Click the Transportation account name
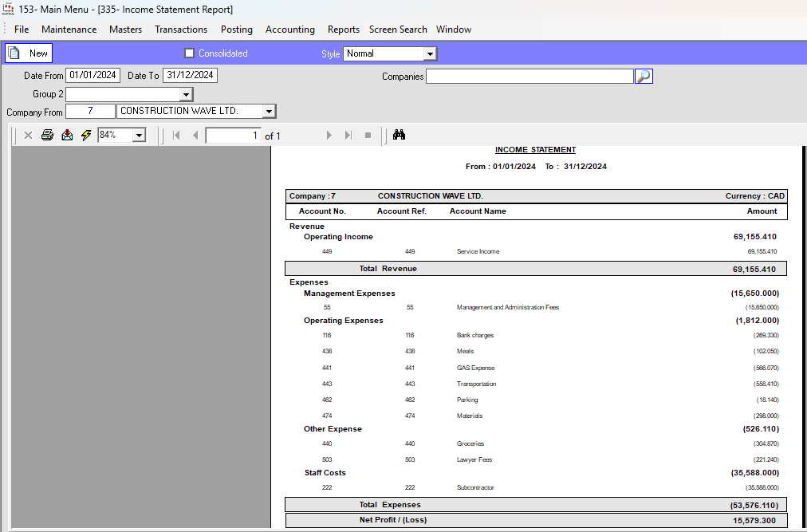This screenshot has width=807, height=532. click(476, 384)
